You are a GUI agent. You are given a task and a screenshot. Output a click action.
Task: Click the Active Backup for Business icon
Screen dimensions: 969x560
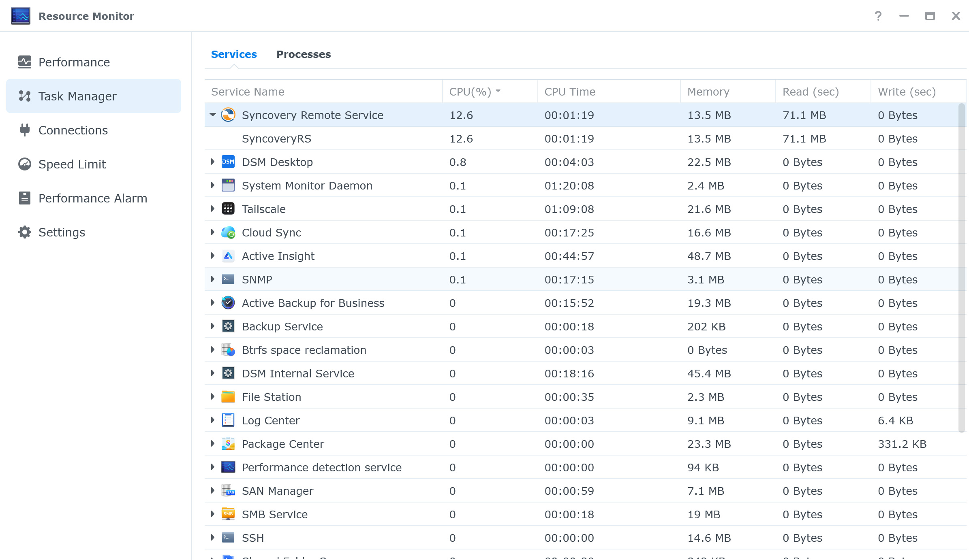click(x=228, y=303)
